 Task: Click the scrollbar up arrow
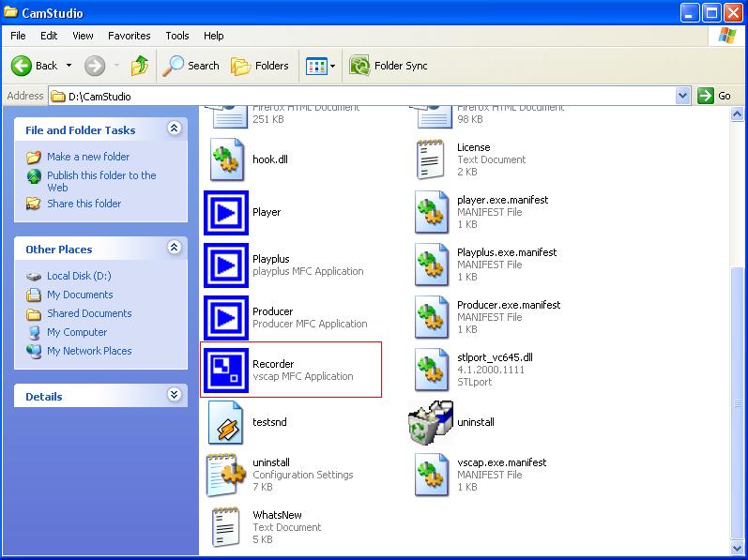[x=737, y=114]
